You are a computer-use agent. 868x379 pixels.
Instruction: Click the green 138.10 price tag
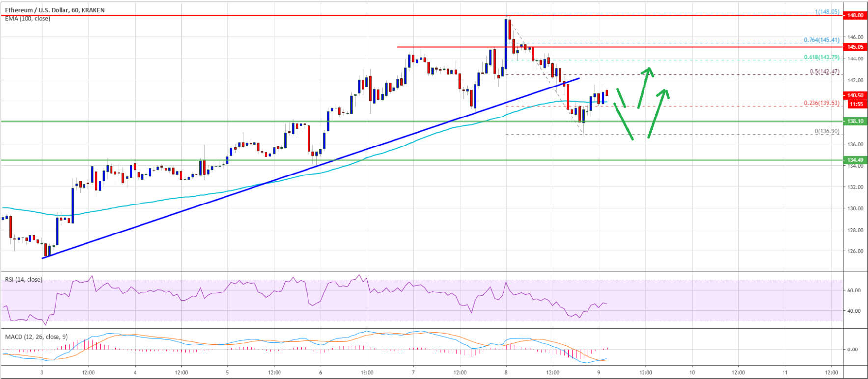pos(855,121)
